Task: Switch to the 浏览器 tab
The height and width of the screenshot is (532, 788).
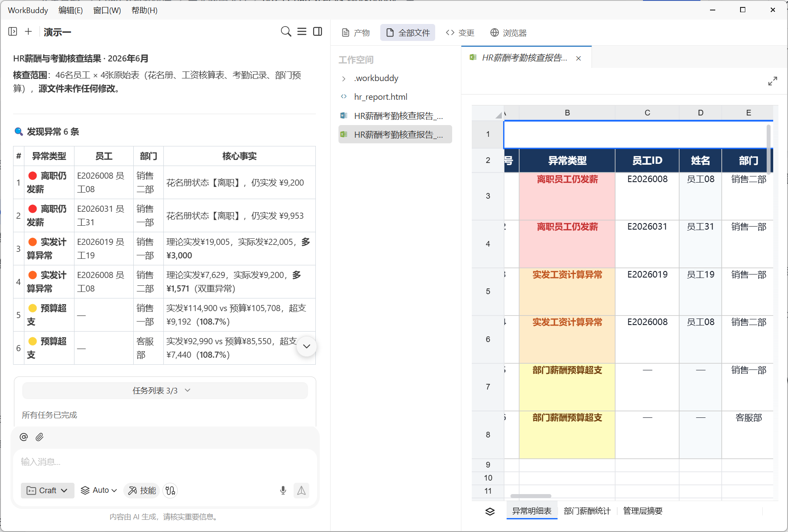Action: (x=508, y=33)
